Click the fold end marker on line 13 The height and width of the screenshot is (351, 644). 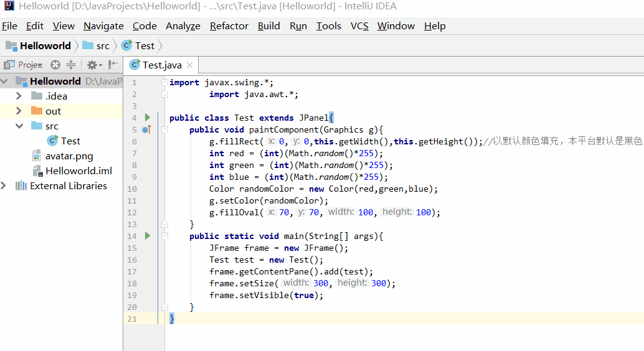164,224
